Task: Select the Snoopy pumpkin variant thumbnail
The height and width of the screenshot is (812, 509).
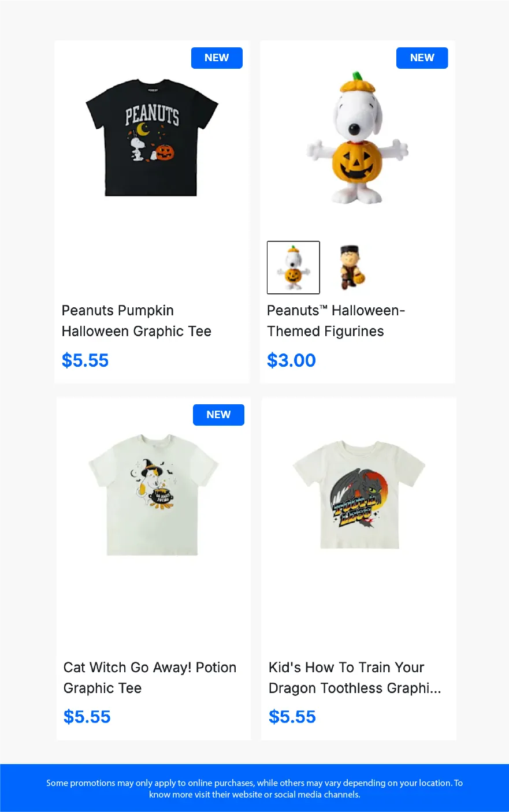Action: click(x=293, y=267)
